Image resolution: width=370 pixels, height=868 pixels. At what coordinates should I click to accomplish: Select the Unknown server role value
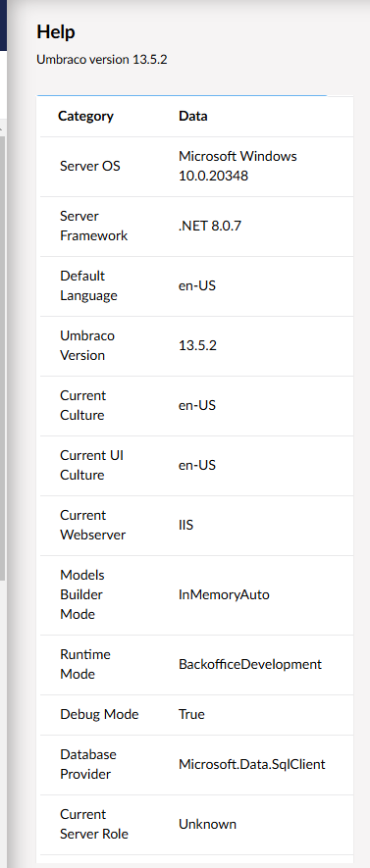(x=207, y=824)
